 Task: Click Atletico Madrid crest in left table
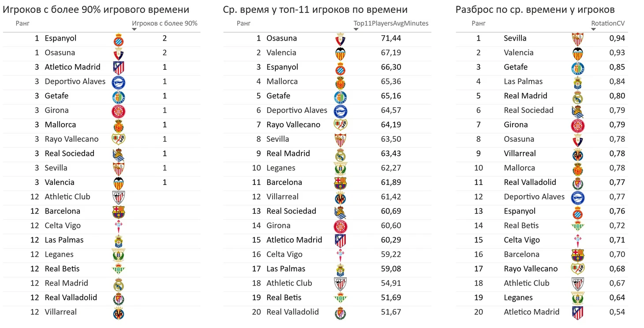point(118,68)
